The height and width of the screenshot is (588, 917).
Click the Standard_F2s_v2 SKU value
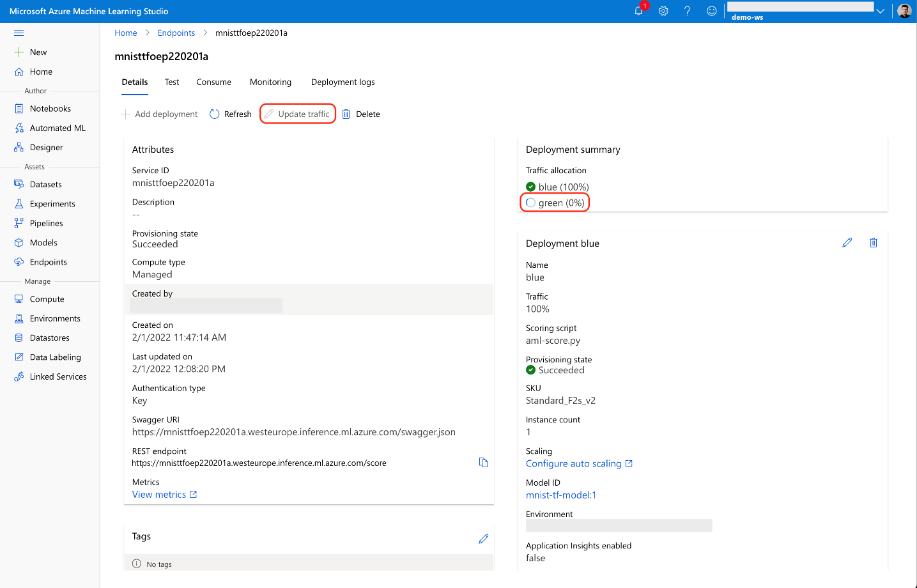[x=560, y=401]
